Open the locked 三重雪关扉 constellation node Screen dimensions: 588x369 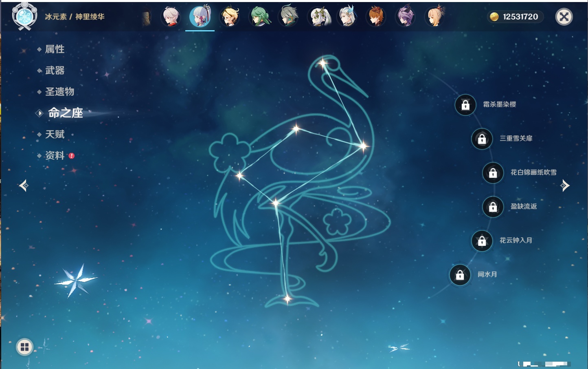(482, 139)
